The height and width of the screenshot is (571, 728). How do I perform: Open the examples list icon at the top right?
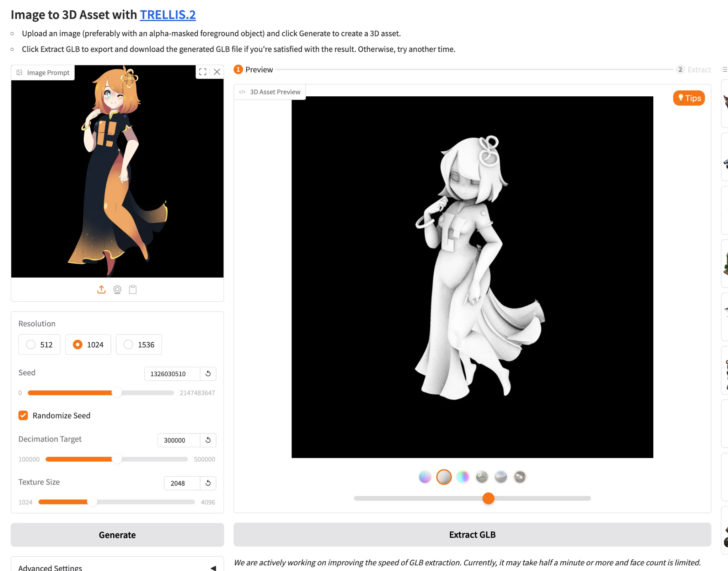[x=724, y=70]
